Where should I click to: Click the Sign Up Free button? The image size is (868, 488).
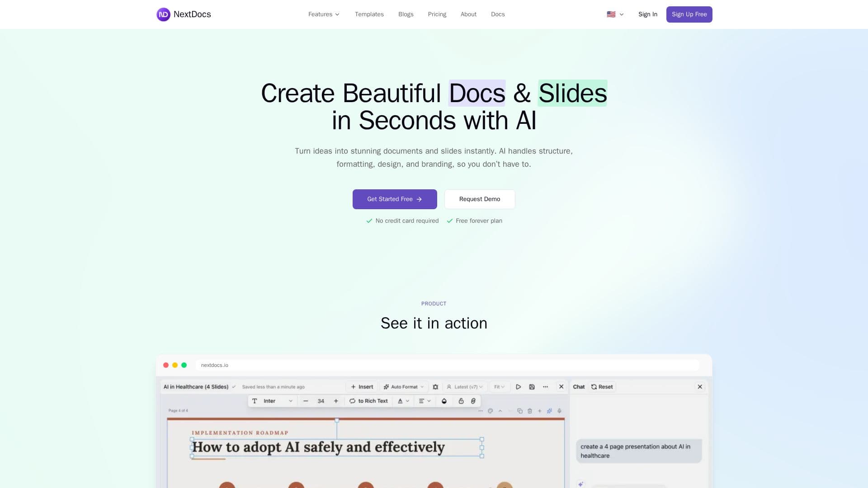(x=689, y=14)
